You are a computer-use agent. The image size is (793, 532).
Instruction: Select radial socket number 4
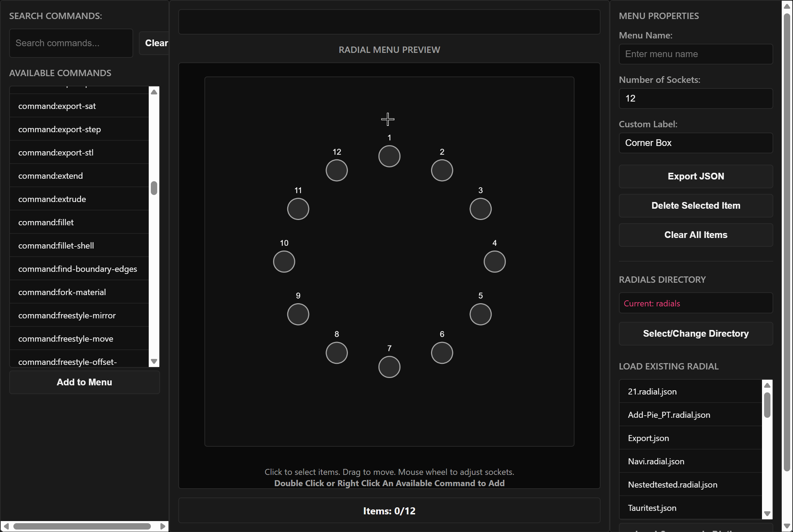click(x=494, y=262)
